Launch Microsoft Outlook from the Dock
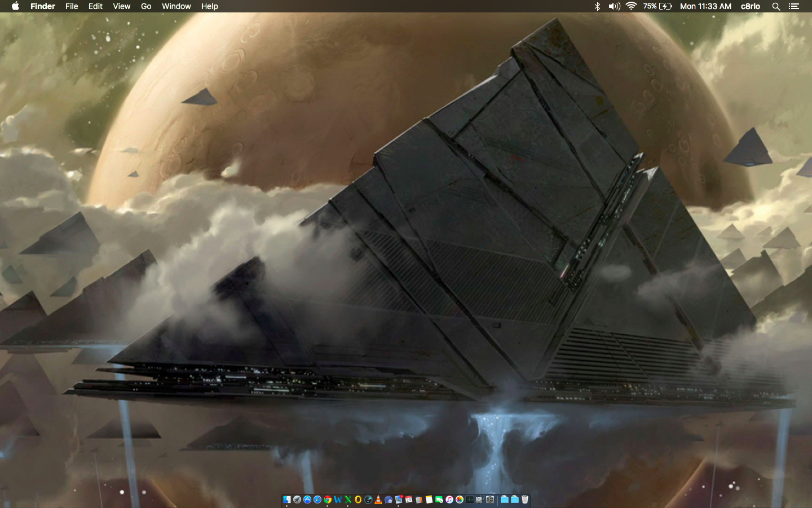Viewport: 812px width, 508px height. [358, 500]
